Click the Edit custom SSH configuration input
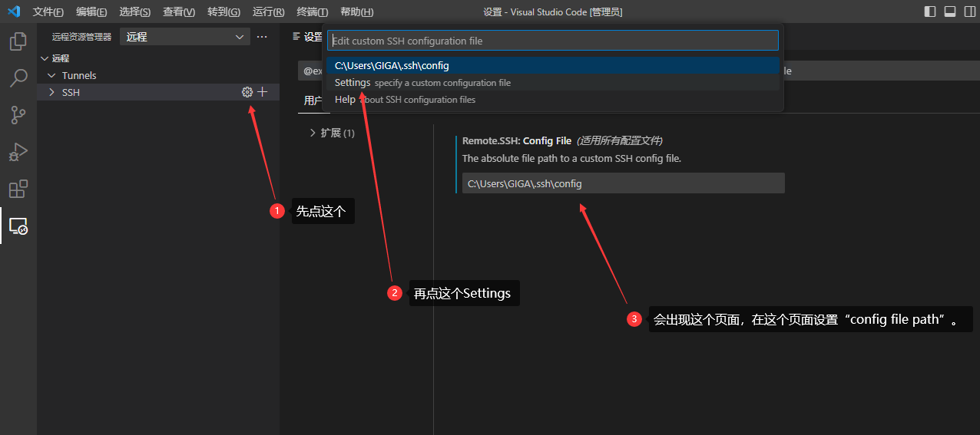This screenshot has height=435, width=980. (553, 41)
